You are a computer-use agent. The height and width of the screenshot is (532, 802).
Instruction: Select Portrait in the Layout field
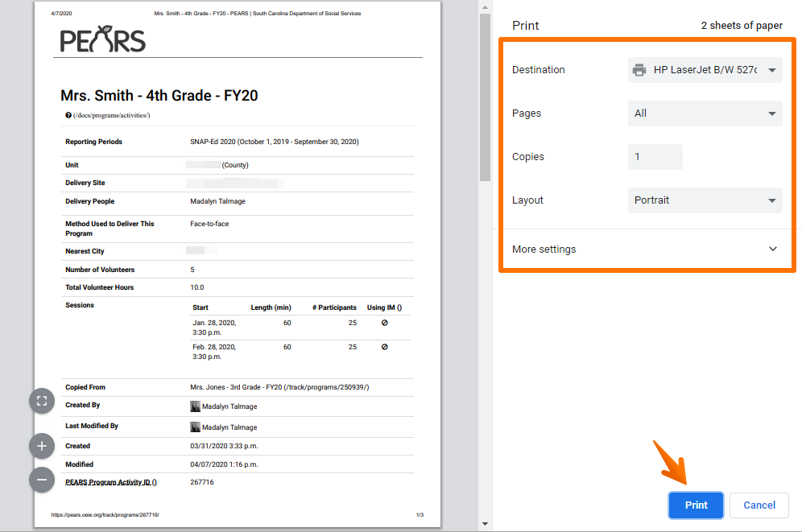705,200
